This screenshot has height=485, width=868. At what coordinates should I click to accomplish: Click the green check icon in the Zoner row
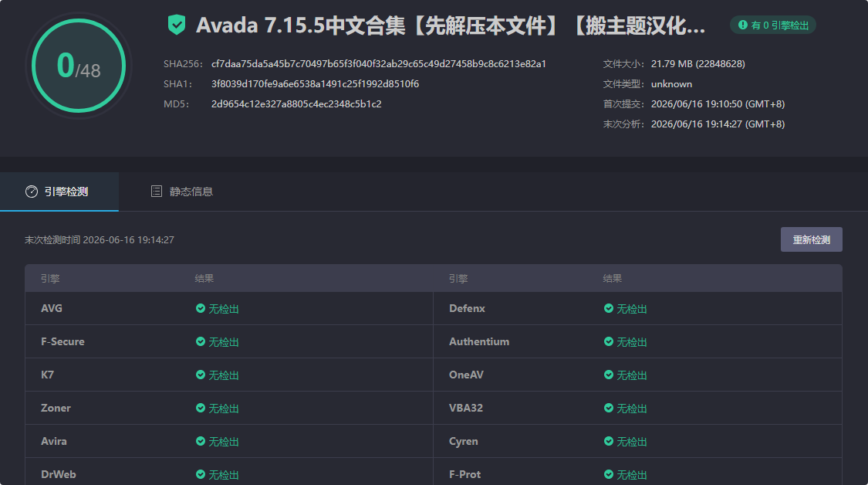tap(201, 408)
